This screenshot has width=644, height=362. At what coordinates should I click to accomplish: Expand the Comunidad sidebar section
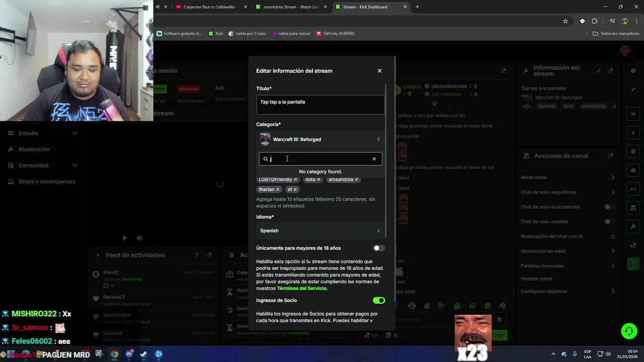43,165
